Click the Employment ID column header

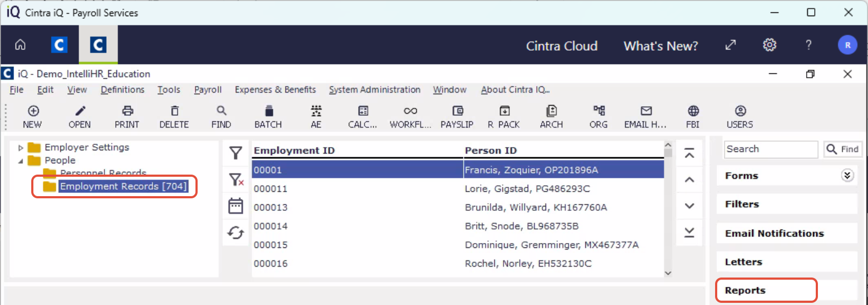coord(294,150)
